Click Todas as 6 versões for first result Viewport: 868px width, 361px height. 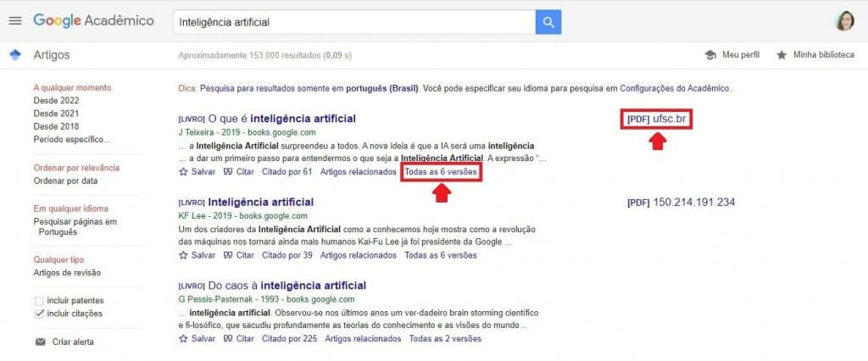click(441, 172)
